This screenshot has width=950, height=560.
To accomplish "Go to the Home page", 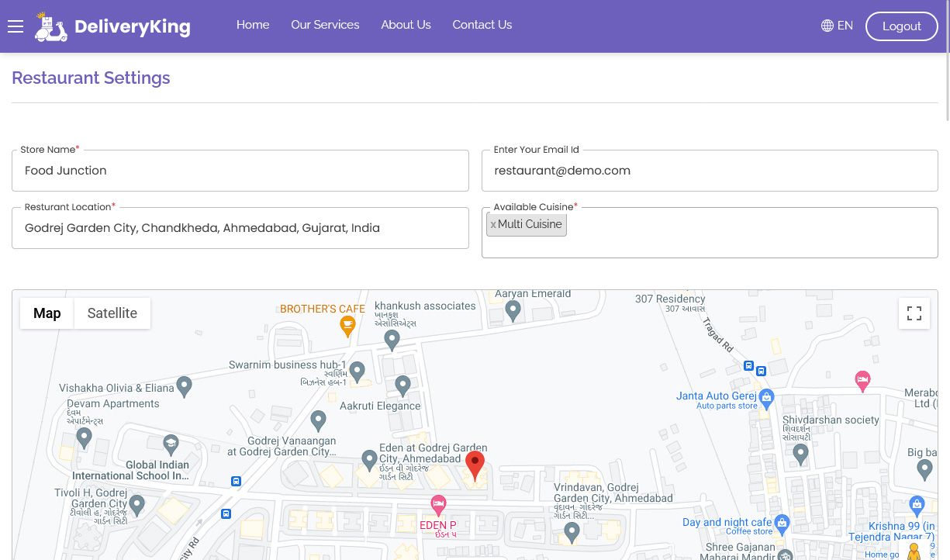I will click(x=253, y=25).
